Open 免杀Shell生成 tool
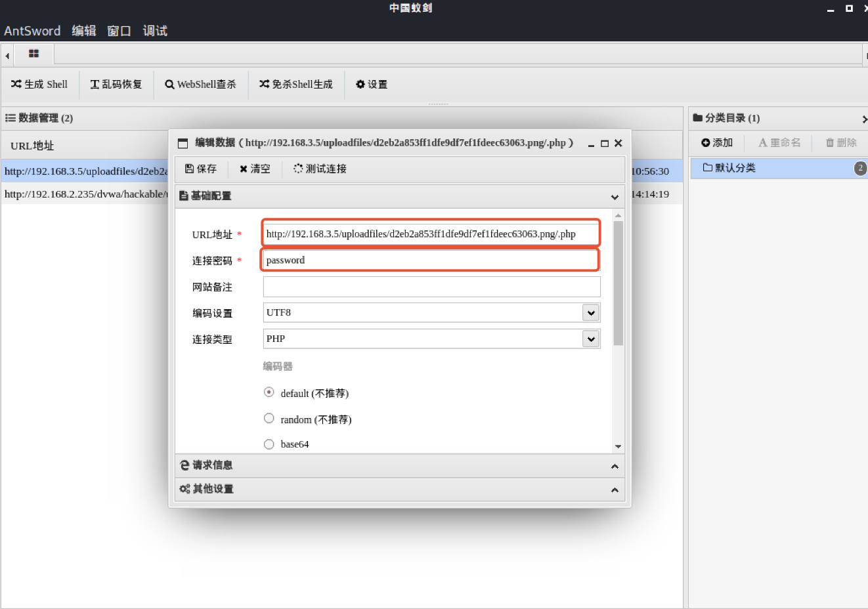The width and height of the screenshot is (868, 609). point(296,84)
